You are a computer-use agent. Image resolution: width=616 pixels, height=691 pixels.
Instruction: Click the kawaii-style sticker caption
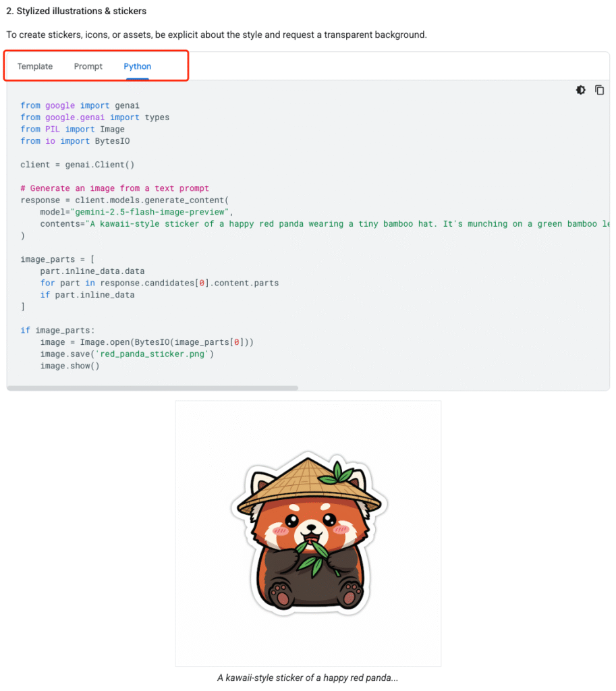(308, 678)
